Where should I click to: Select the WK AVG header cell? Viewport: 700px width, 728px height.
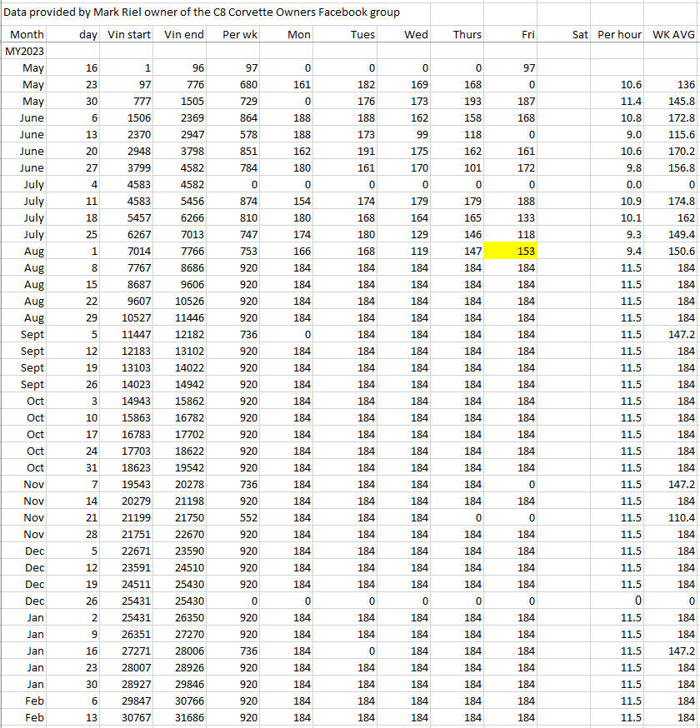point(673,34)
